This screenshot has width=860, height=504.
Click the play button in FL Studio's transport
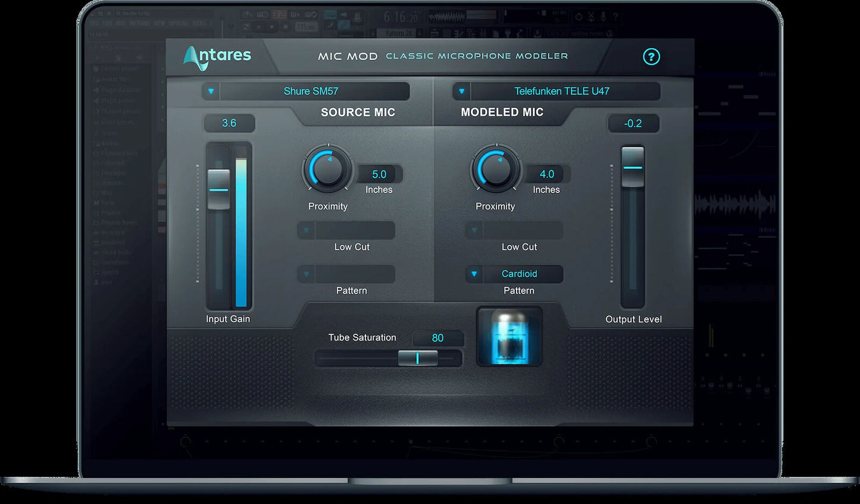(x=259, y=26)
